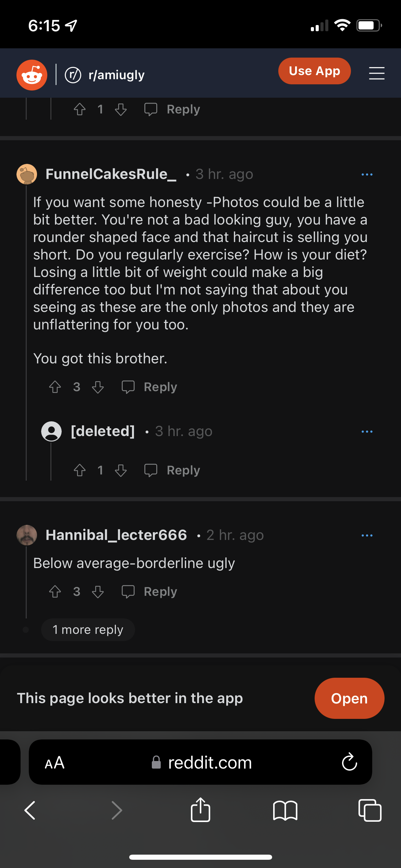Tap the Use App button

tap(314, 71)
